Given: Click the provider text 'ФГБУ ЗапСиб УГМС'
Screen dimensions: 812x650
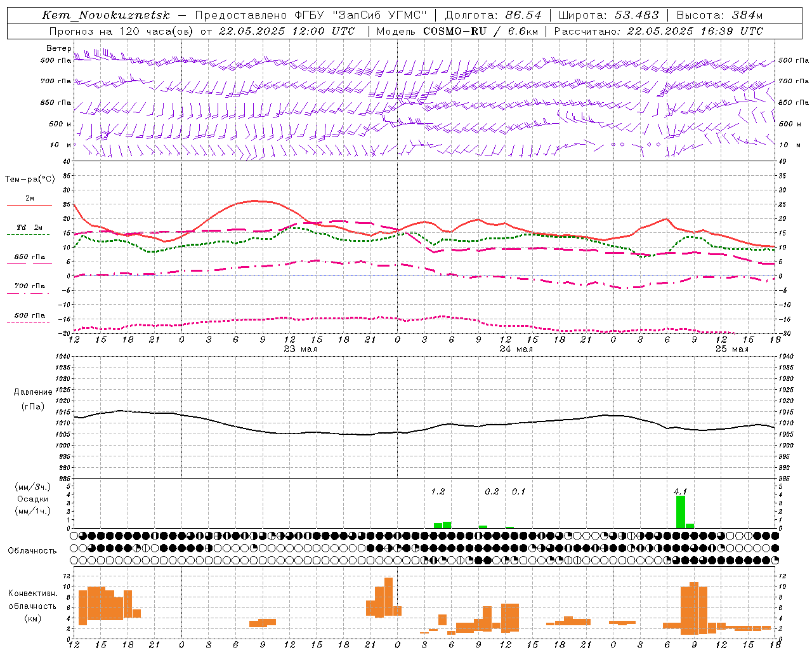Looking at the screenshot, I should [360, 15].
